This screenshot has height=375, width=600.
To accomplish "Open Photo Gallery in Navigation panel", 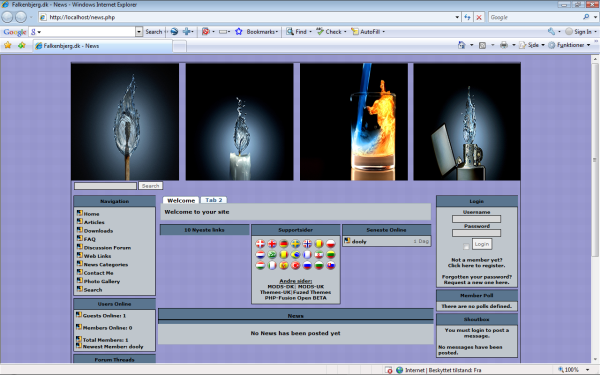I will [102, 281].
